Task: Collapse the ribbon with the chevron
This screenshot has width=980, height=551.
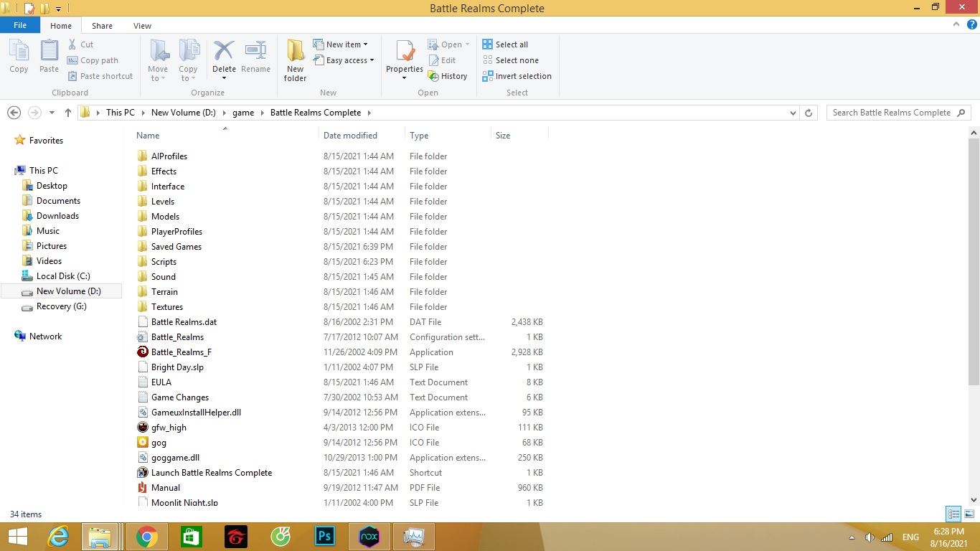Action: [x=957, y=25]
